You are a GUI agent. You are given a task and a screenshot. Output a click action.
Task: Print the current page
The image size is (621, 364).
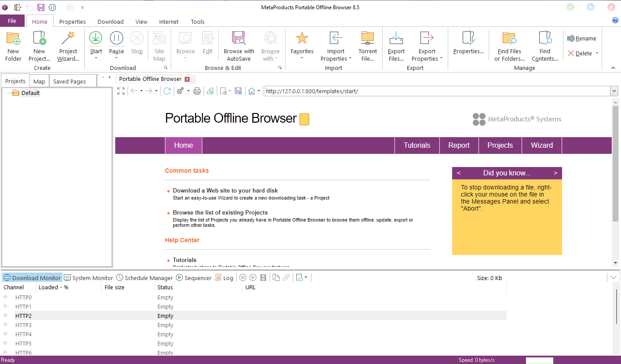point(197,91)
